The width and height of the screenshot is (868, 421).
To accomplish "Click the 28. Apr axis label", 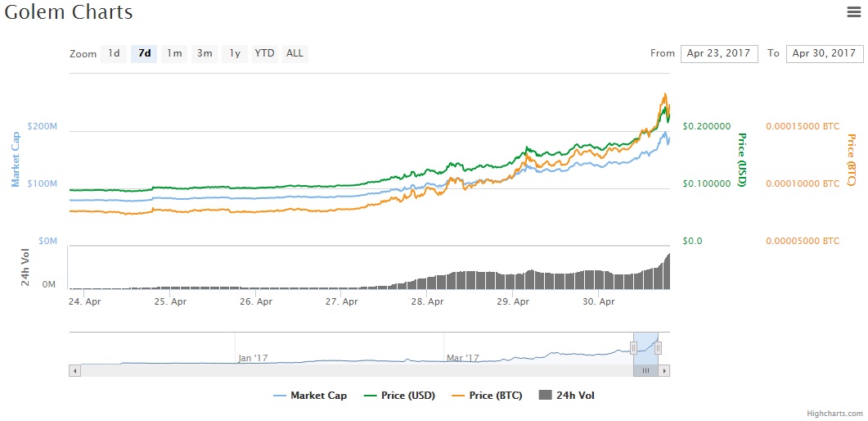I will [428, 302].
